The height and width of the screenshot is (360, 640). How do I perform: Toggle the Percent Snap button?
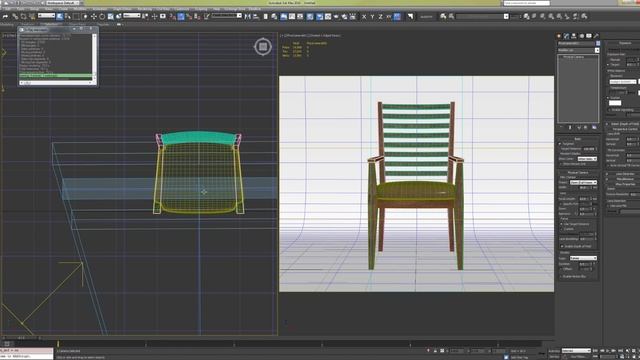(189, 16)
